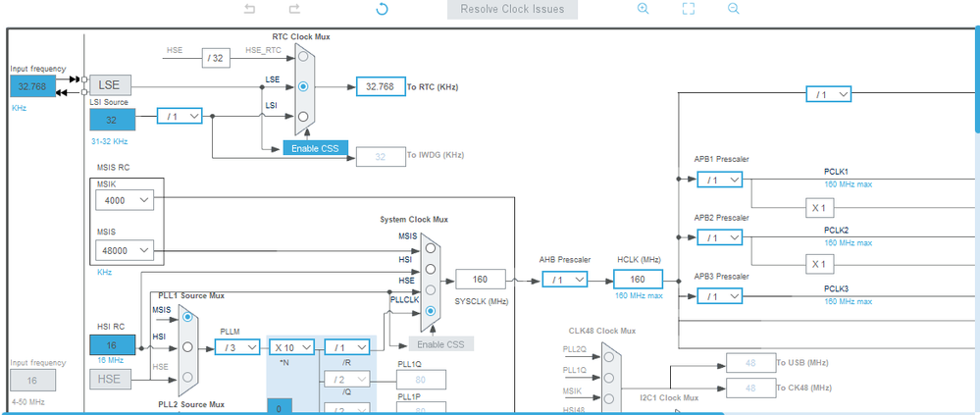This screenshot has width=980, height=415.
Task: Click the undo arrow icon
Action: (249, 9)
